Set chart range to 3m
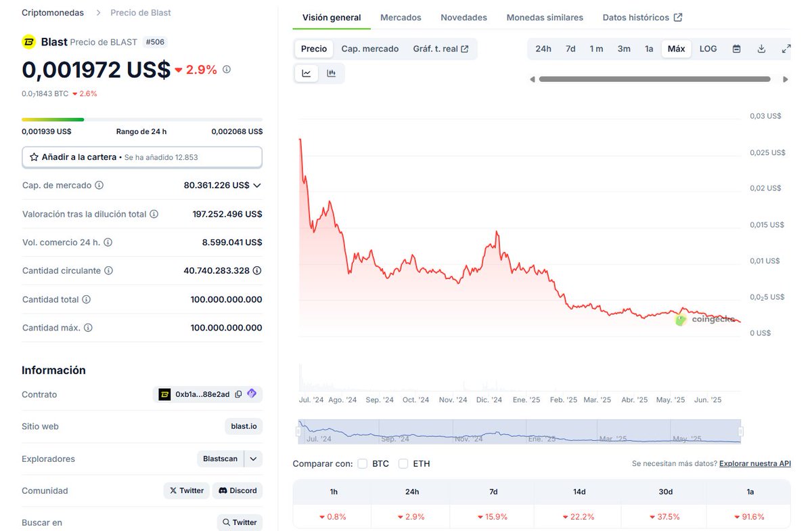Viewport: 812px width, 531px height. (624, 49)
